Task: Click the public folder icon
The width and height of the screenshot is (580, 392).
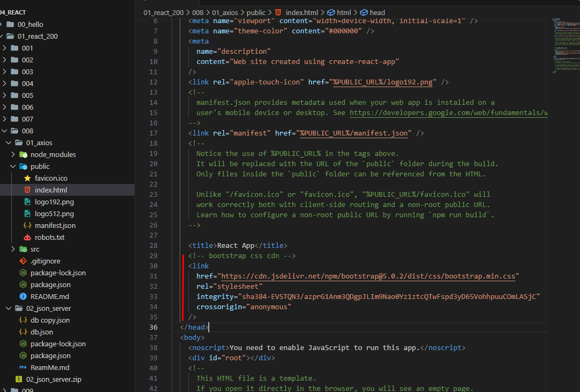Action: pos(23,166)
